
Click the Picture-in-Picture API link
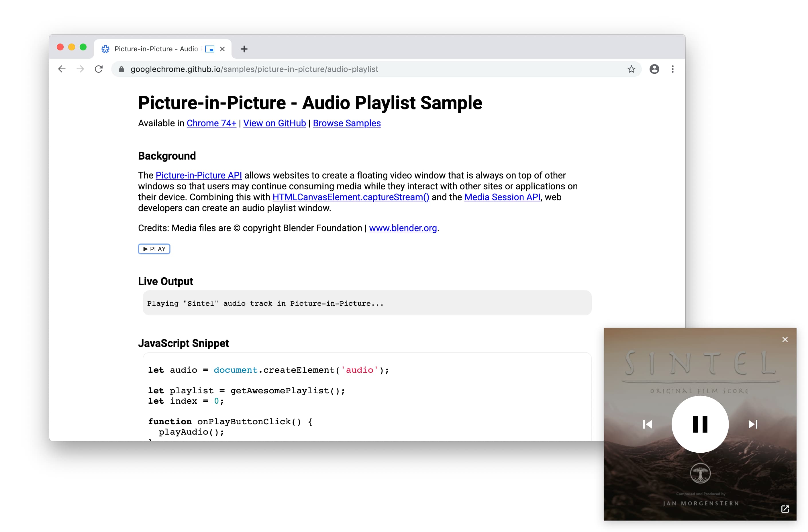pyautogui.click(x=197, y=174)
